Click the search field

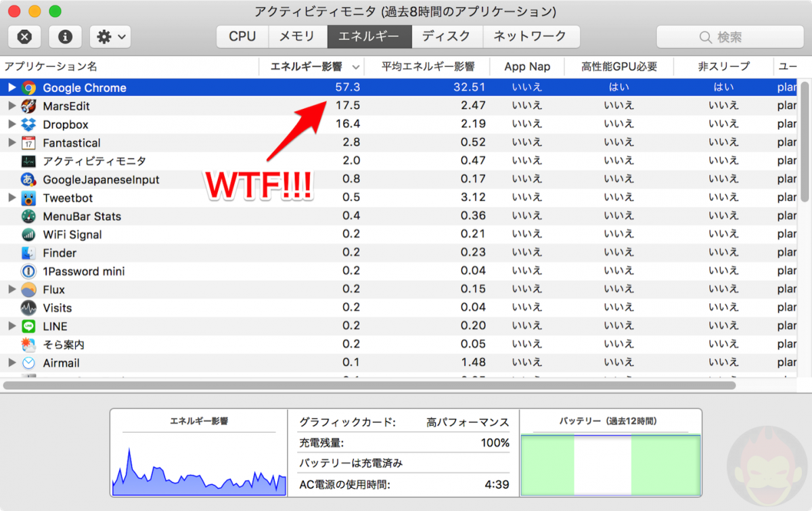pos(731,37)
